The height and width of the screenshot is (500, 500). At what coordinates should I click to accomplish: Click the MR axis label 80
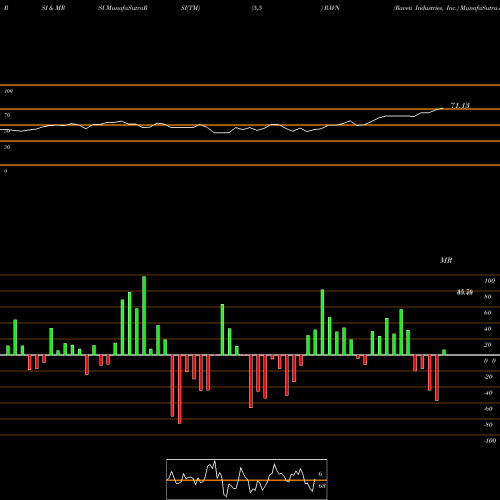point(488,297)
